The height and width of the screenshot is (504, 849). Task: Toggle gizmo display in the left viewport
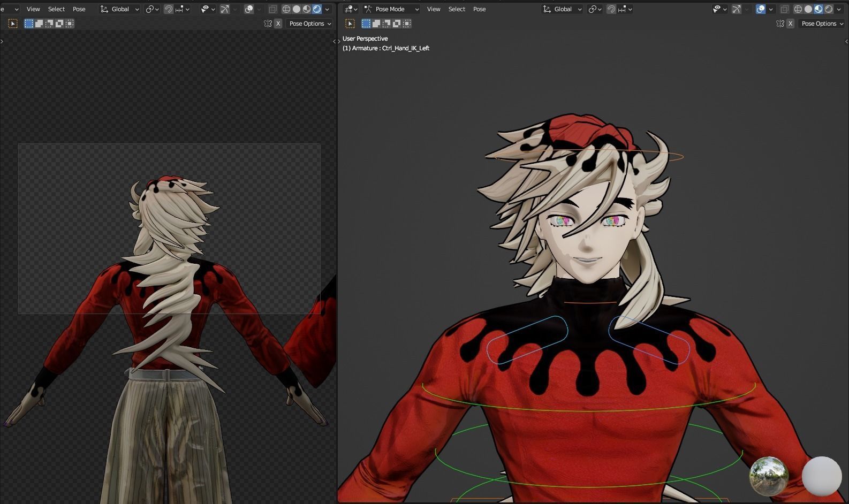click(225, 9)
